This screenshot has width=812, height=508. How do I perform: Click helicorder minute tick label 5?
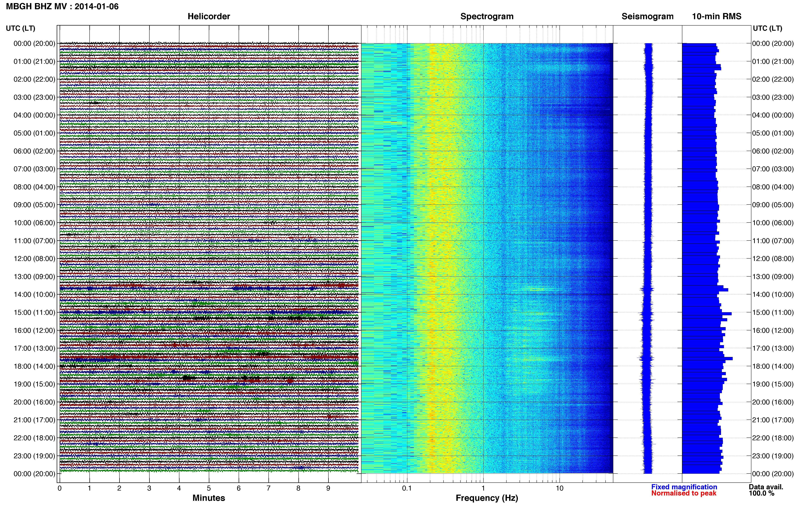point(209,488)
